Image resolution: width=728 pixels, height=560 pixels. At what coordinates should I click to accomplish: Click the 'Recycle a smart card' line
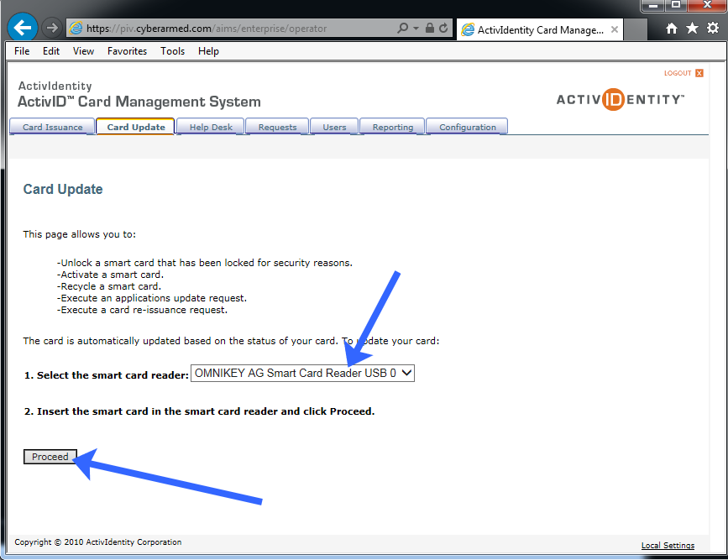[109, 286]
